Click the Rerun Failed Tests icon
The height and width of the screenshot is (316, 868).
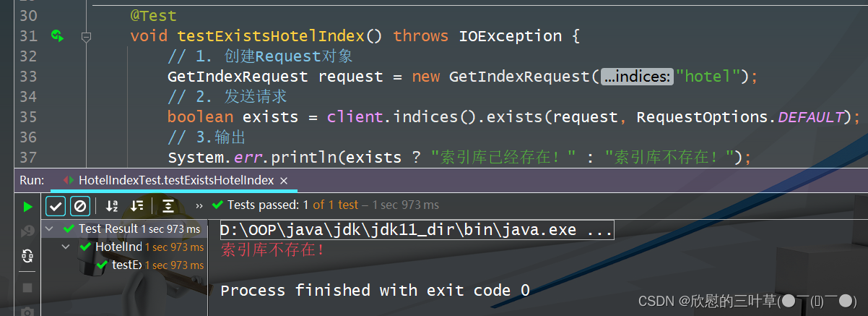(x=27, y=231)
